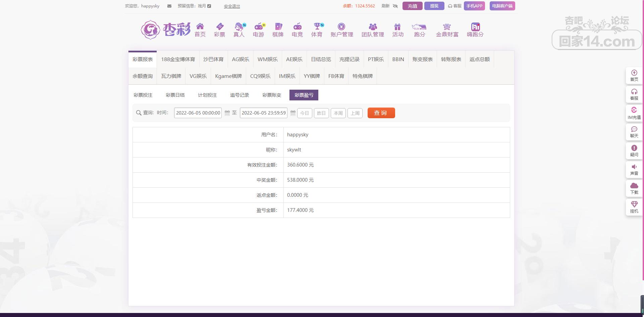Open calendar picker for end date
644x317 pixels.
pyautogui.click(x=293, y=113)
